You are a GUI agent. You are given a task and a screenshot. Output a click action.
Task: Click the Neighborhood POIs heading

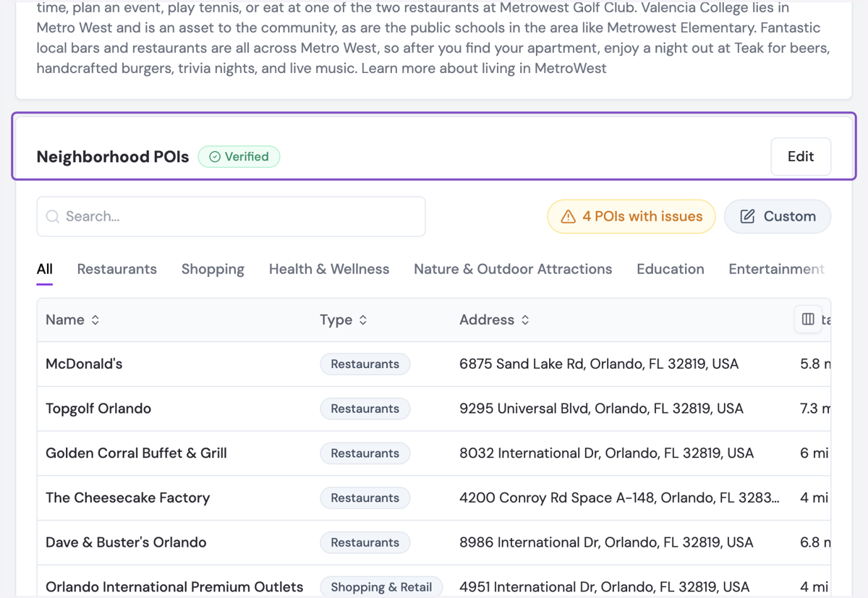(x=113, y=157)
